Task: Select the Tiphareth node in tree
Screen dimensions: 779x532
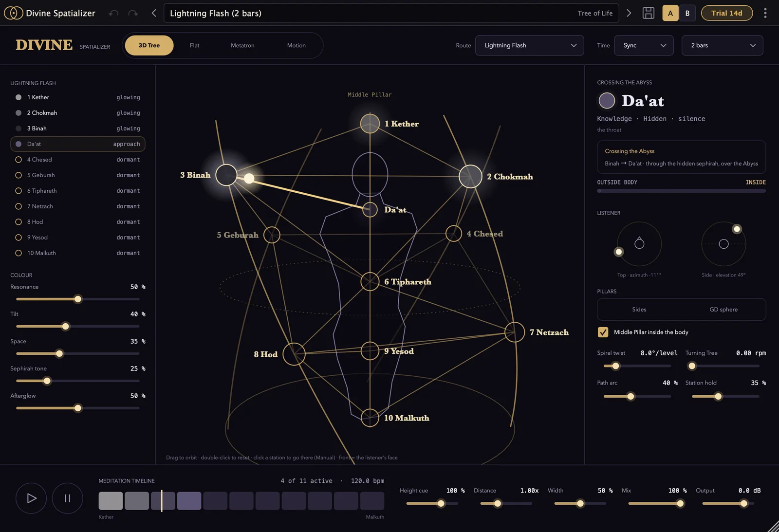Action: point(370,281)
